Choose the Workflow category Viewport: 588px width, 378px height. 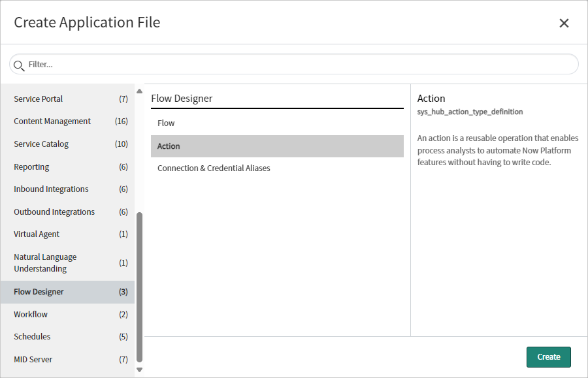point(67,314)
